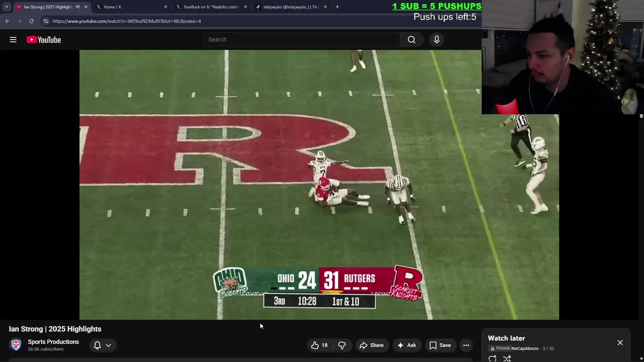Close the FearBuck on X tab
The width and height of the screenshot is (644, 362).
tap(246, 7)
